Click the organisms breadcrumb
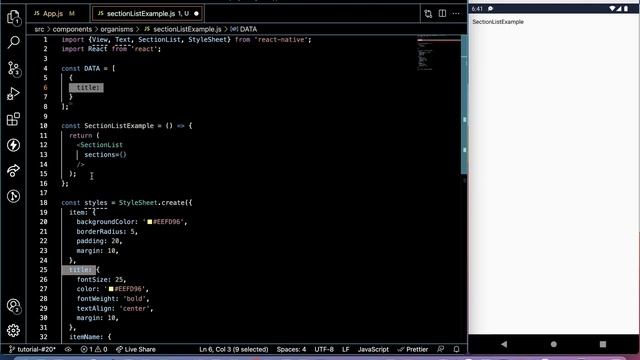The image size is (640, 360). 117,29
